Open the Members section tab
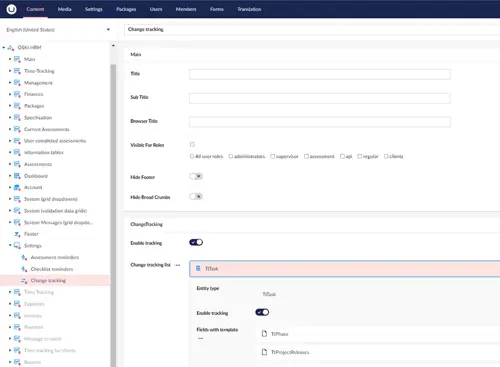Viewport: 500px width, 367px height. [186, 9]
